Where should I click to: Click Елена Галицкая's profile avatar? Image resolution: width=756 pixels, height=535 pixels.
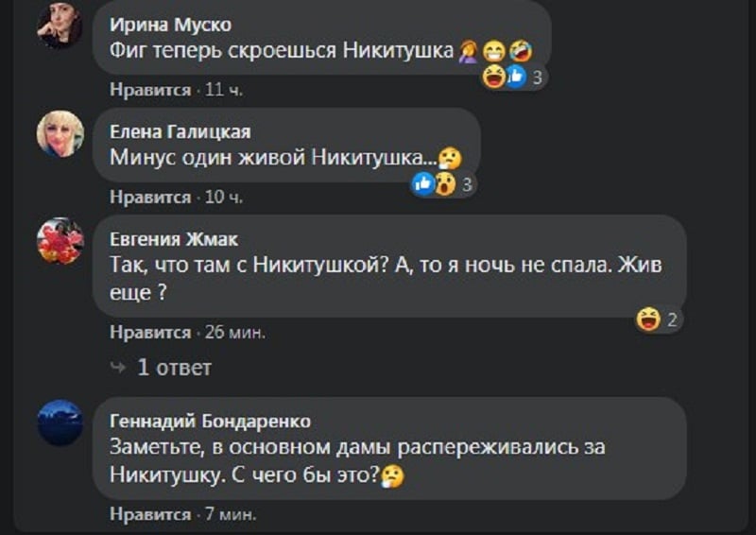(x=60, y=134)
